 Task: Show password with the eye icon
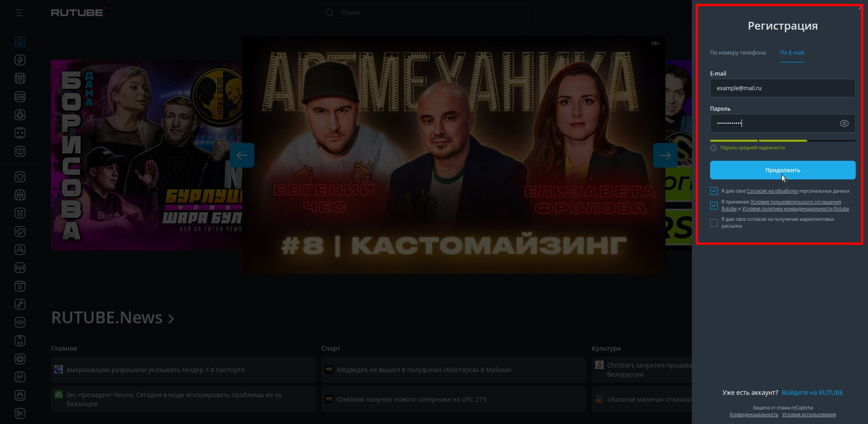click(844, 123)
